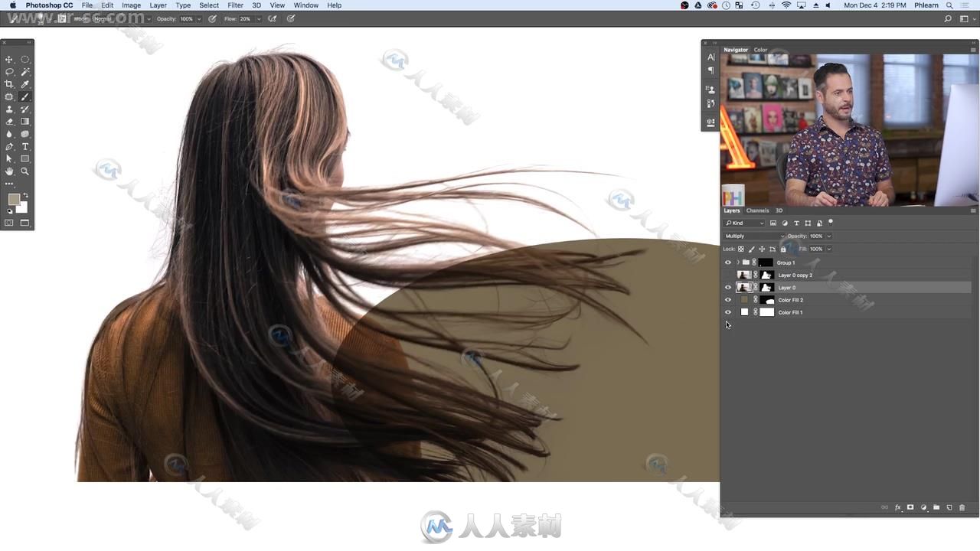Click the Color Fill 2 mask thumbnail
This screenshot has width=980, height=551.
766,300
